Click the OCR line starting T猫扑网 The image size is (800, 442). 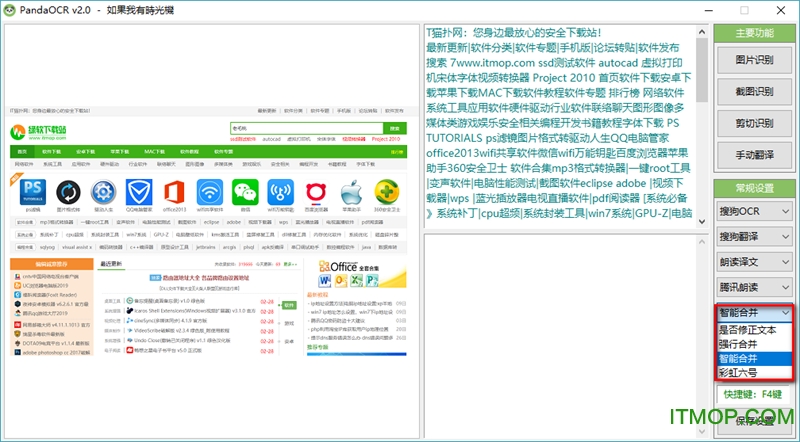[514, 33]
